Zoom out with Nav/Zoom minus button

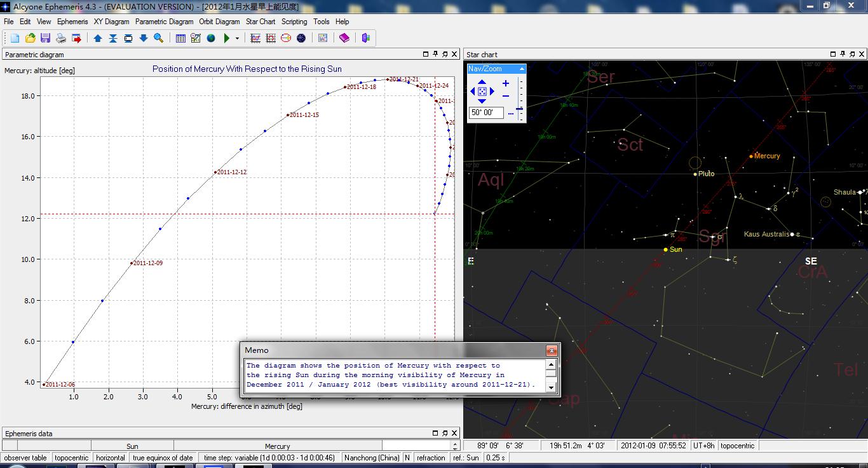pyautogui.click(x=506, y=96)
